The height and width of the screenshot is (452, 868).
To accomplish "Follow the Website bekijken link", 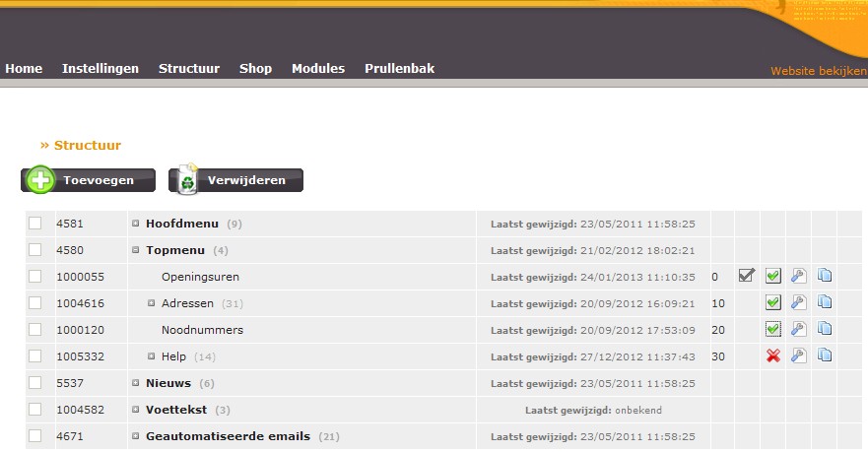I will [x=819, y=71].
